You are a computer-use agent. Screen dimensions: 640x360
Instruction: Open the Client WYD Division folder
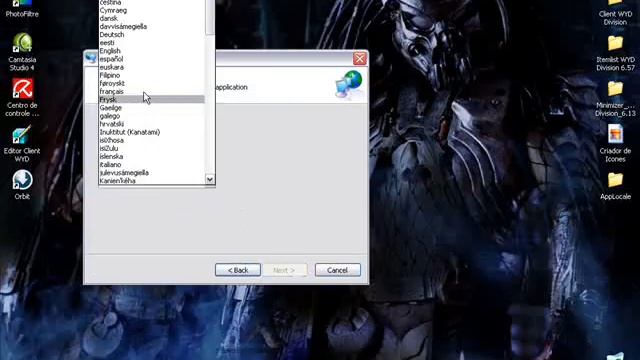615,13
